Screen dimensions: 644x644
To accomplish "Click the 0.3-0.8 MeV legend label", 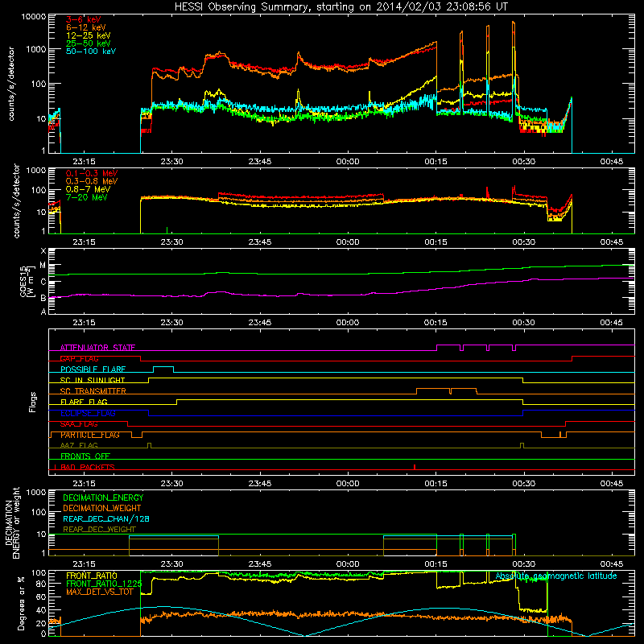I will point(92,181).
